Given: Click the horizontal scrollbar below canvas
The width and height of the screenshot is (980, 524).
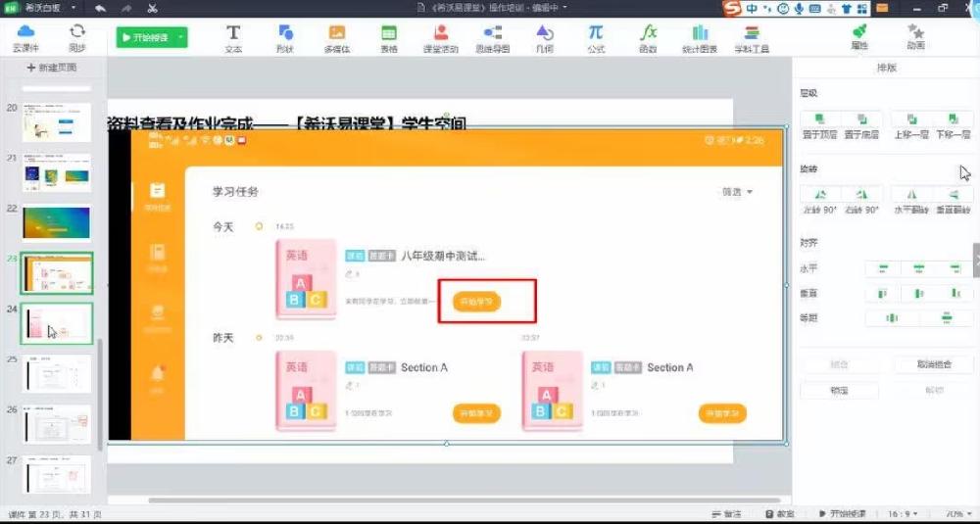Looking at the screenshot, I should click(x=464, y=500).
